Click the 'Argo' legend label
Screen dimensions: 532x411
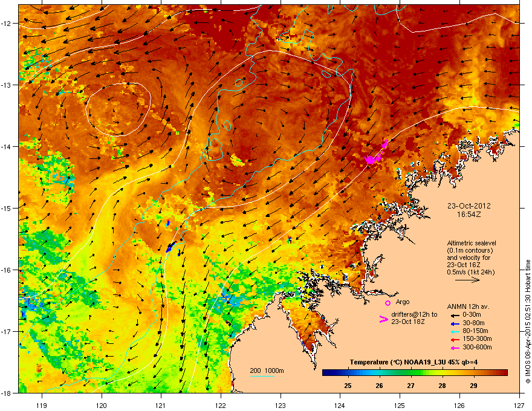pos(403,302)
